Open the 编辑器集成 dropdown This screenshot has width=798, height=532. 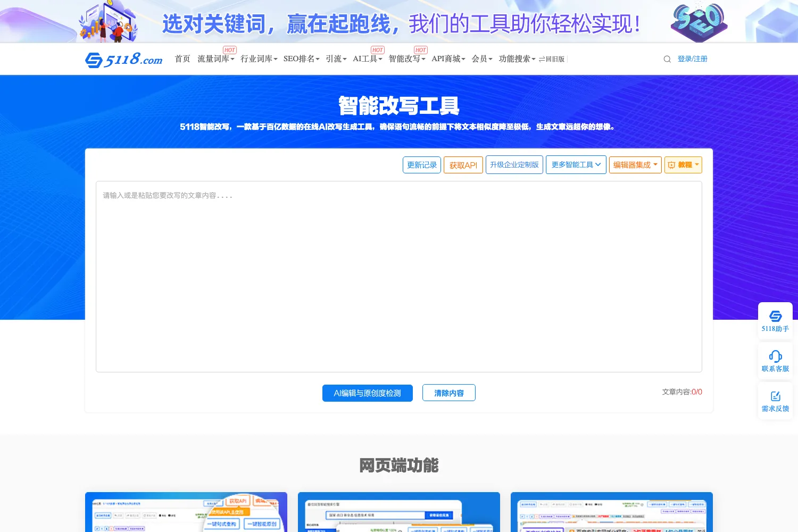click(x=635, y=165)
